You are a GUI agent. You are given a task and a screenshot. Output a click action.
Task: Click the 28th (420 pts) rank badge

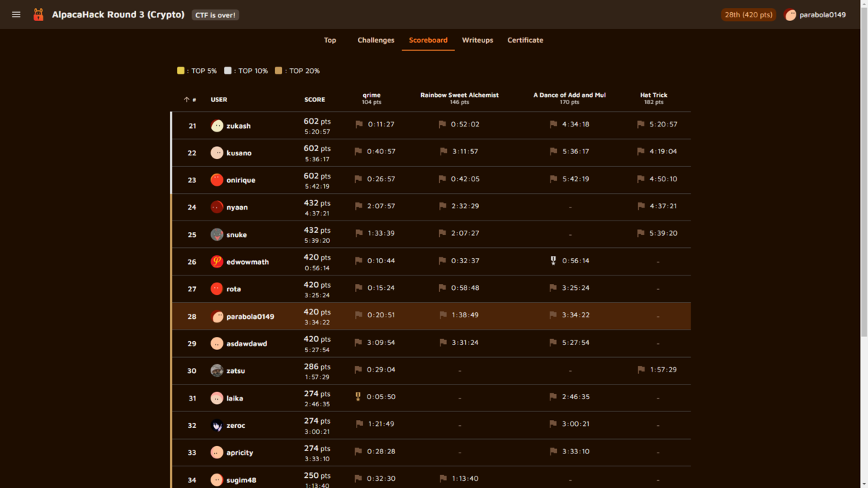749,14
